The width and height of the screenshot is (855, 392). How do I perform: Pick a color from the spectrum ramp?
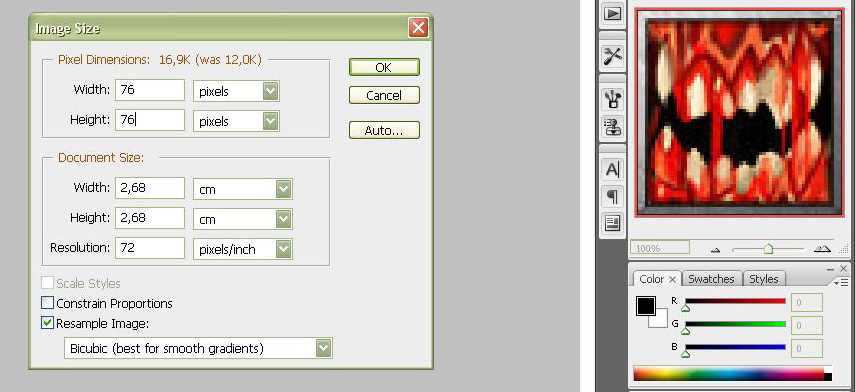[x=728, y=374]
